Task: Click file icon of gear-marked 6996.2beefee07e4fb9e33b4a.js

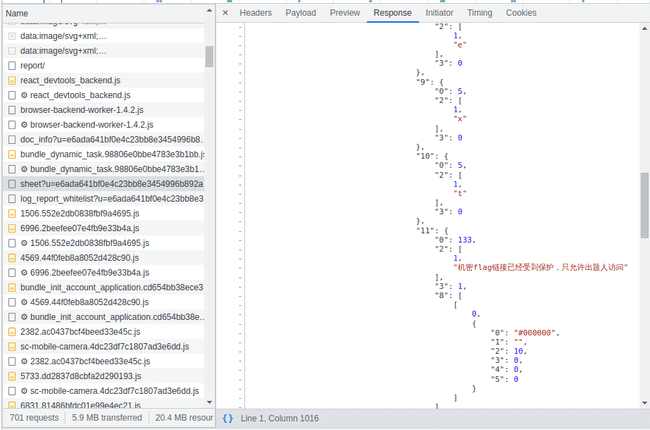Action: point(12,272)
